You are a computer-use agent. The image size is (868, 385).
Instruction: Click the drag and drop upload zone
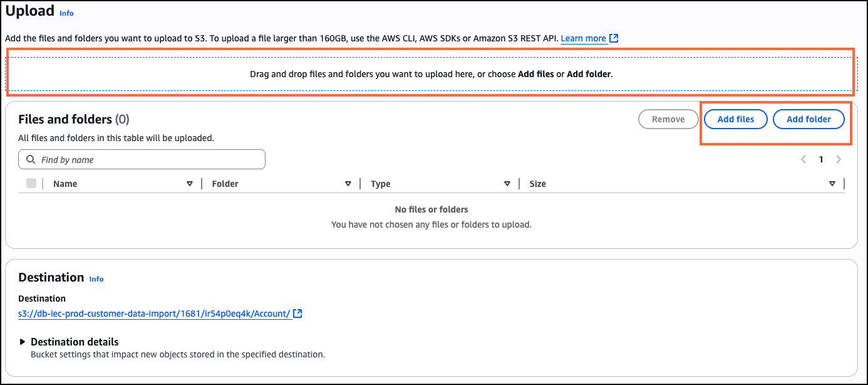click(x=431, y=74)
